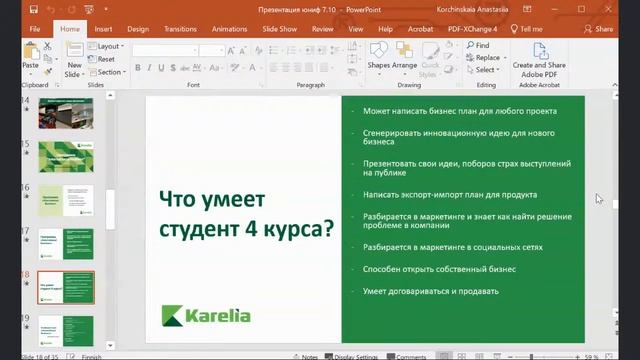Open the Arrange menu

click(404, 59)
